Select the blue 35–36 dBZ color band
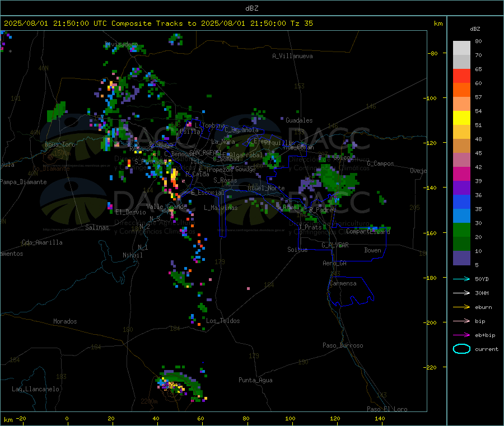Viewport: 504px width, 426px height. [x=461, y=202]
